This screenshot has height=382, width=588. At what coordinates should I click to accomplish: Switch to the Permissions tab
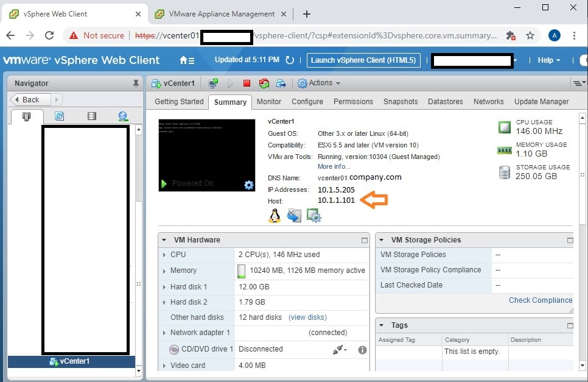pos(353,102)
